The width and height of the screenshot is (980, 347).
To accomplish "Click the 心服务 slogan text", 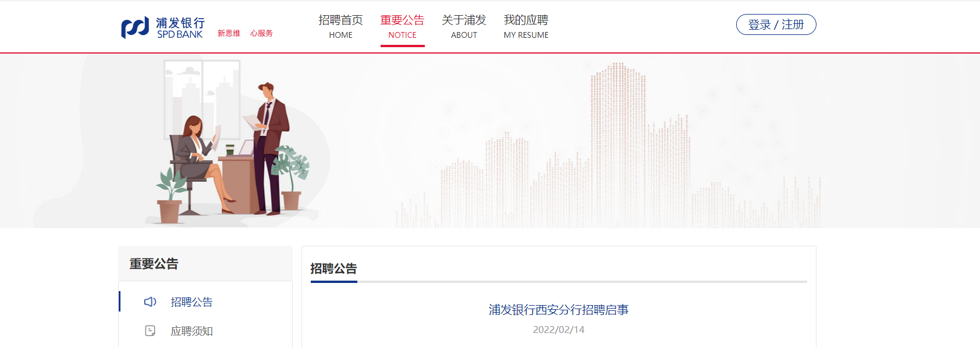I will (262, 33).
